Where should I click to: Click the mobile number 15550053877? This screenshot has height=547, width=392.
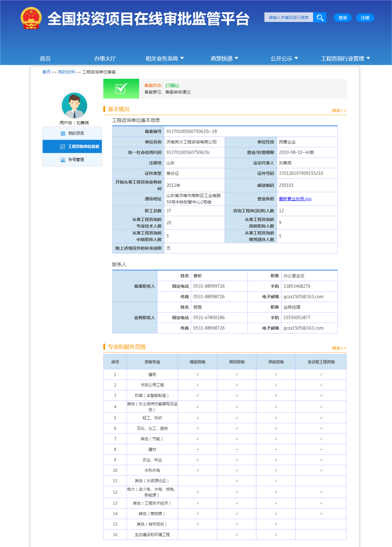[297, 318]
